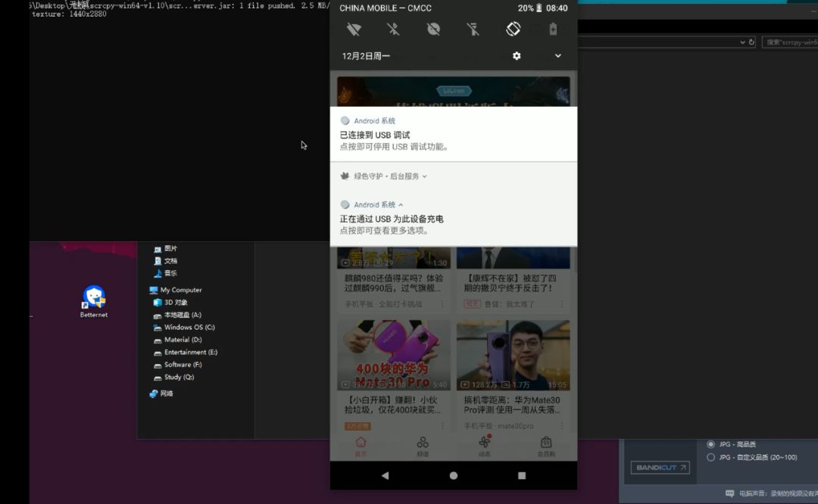Open more options for 康辉不在家 video card

562,304
